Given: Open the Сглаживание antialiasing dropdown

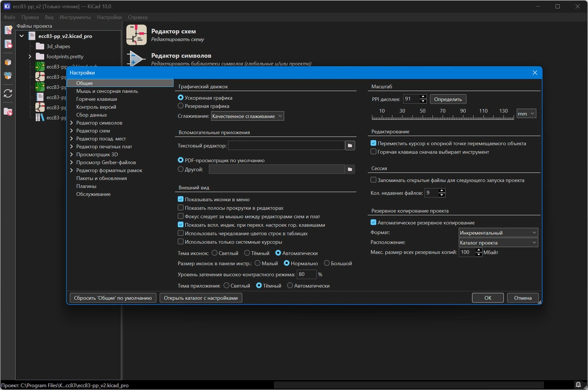Looking at the screenshot, I should (247, 116).
